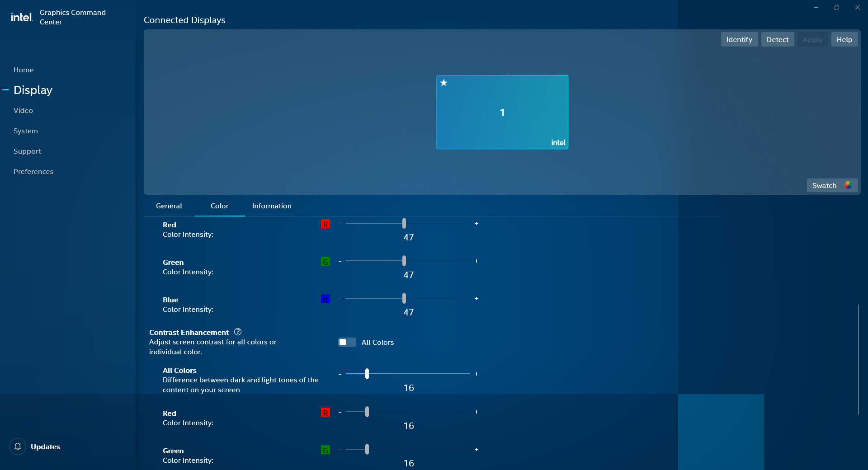The width and height of the screenshot is (868, 470).
Task: Increase brightness Red with the plus icon
Action: (476, 224)
